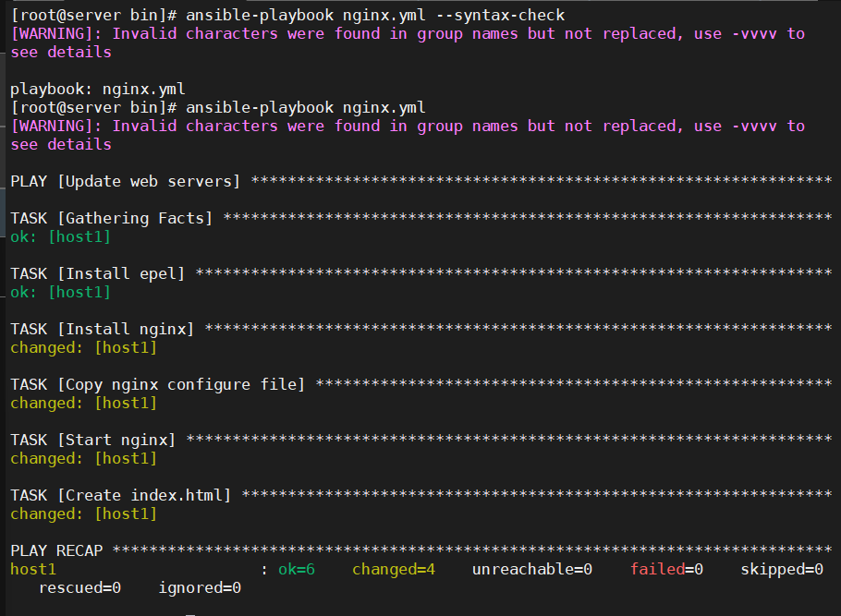
Task: Click the 'unreachable=0' recap value
Action: click(x=532, y=569)
